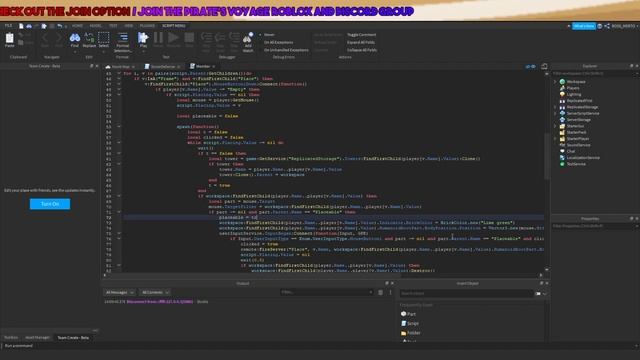Open the Toolbox tab at bottom left
Image resolution: width=640 pixels, height=360 pixels.
pyautogui.click(x=11, y=338)
